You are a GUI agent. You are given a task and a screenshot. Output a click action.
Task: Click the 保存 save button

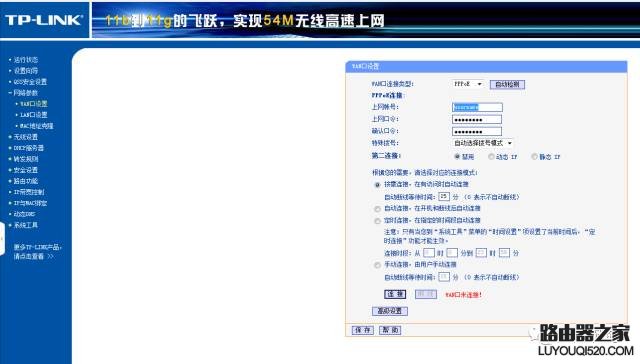[x=362, y=330]
